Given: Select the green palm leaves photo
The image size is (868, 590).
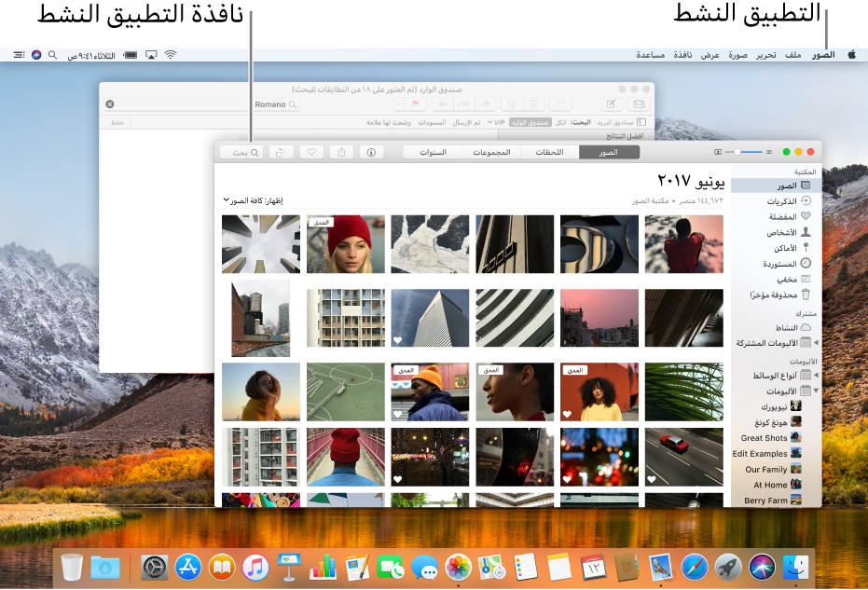Looking at the screenshot, I should (684, 391).
